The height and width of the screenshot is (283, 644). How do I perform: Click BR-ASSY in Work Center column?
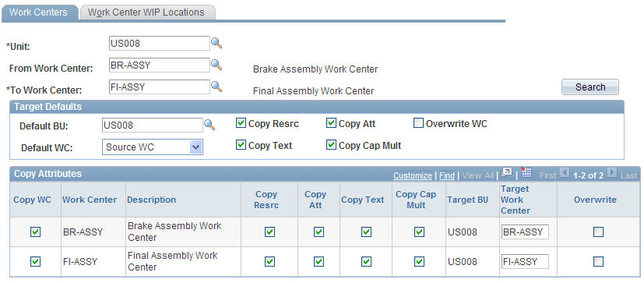pos(83,232)
